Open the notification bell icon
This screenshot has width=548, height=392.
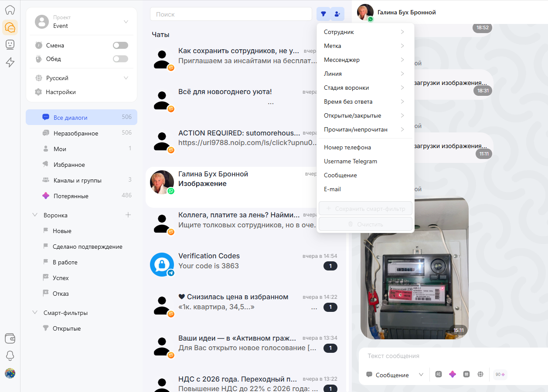[x=10, y=355]
